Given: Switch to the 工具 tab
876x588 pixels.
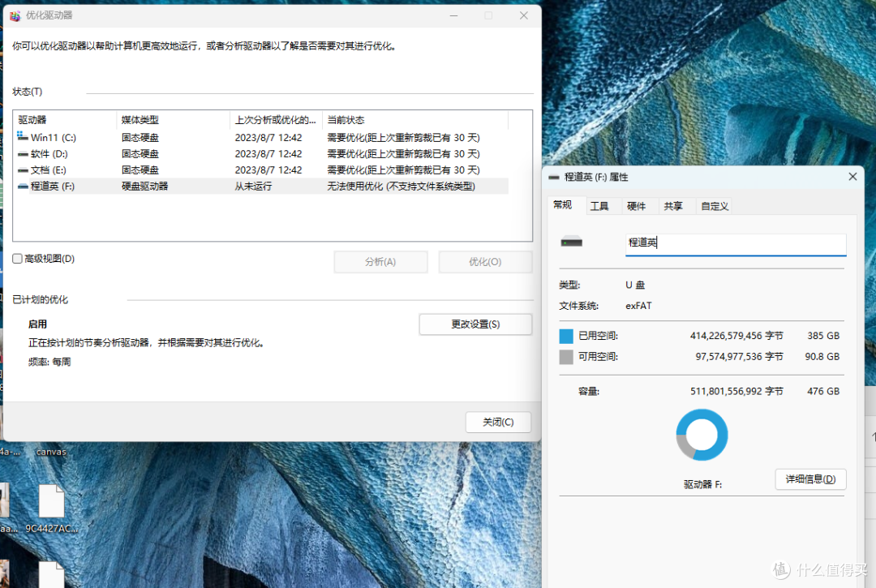Looking at the screenshot, I should 599,206.
